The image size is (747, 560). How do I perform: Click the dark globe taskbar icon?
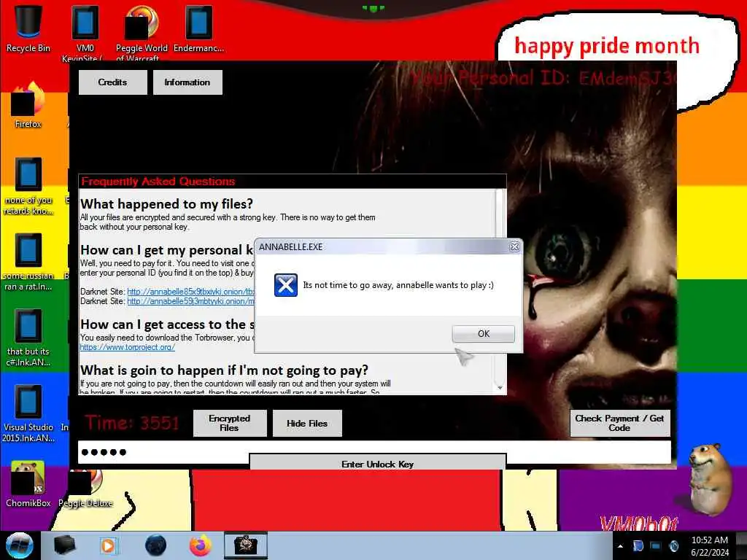click(156, 545)
